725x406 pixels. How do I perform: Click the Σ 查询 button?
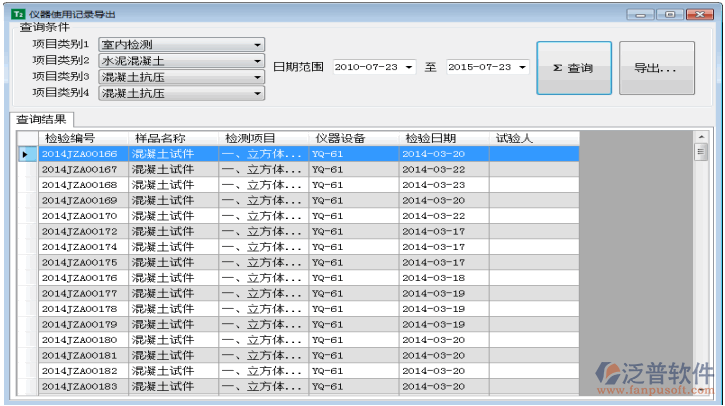point(573,68)
